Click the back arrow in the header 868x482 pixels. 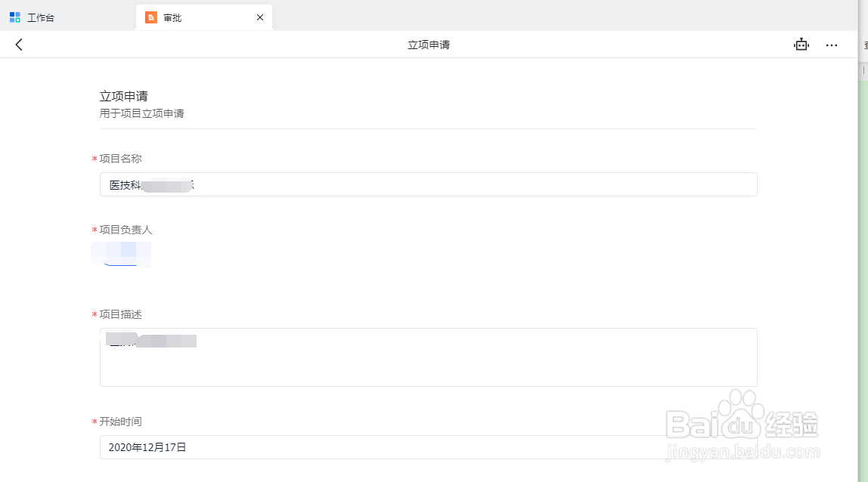19,45
